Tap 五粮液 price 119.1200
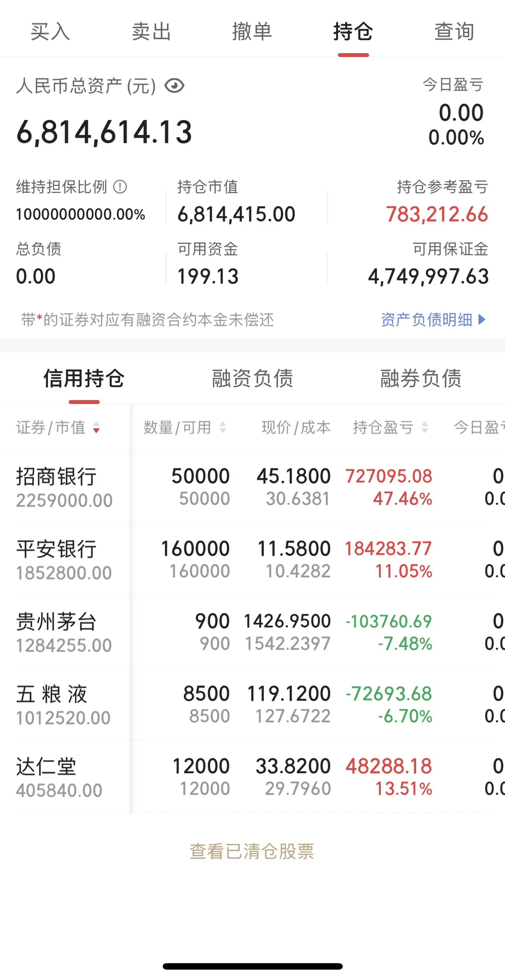Screen dimensions: 505x980 (x=289, y=694)
